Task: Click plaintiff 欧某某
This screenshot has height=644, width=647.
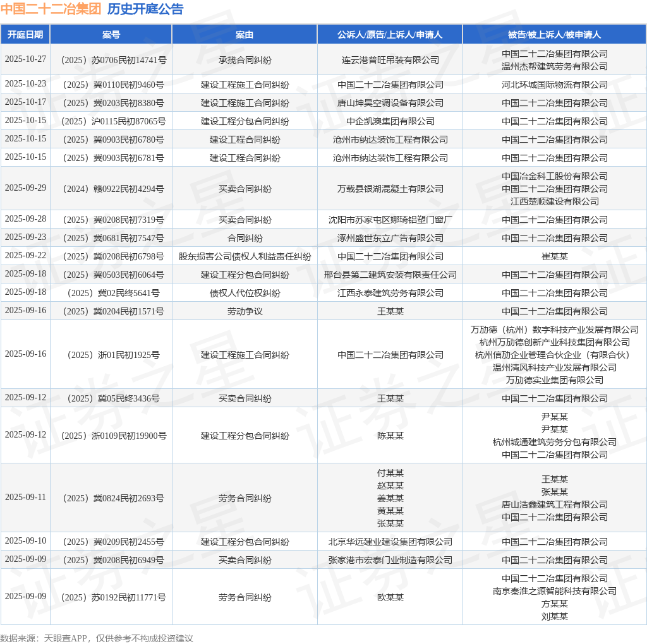Action: coord(390,598)
